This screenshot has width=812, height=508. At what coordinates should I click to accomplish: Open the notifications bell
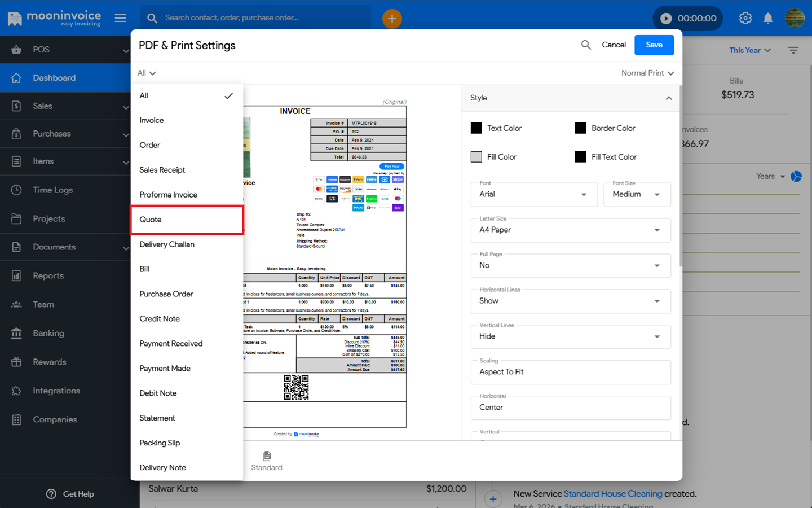[x=767, y=18]
